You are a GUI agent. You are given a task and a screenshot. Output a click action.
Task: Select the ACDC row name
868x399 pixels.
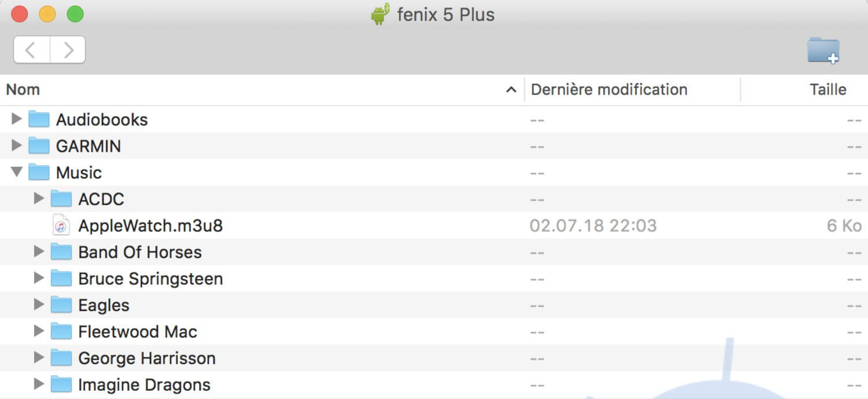(101, 199)
